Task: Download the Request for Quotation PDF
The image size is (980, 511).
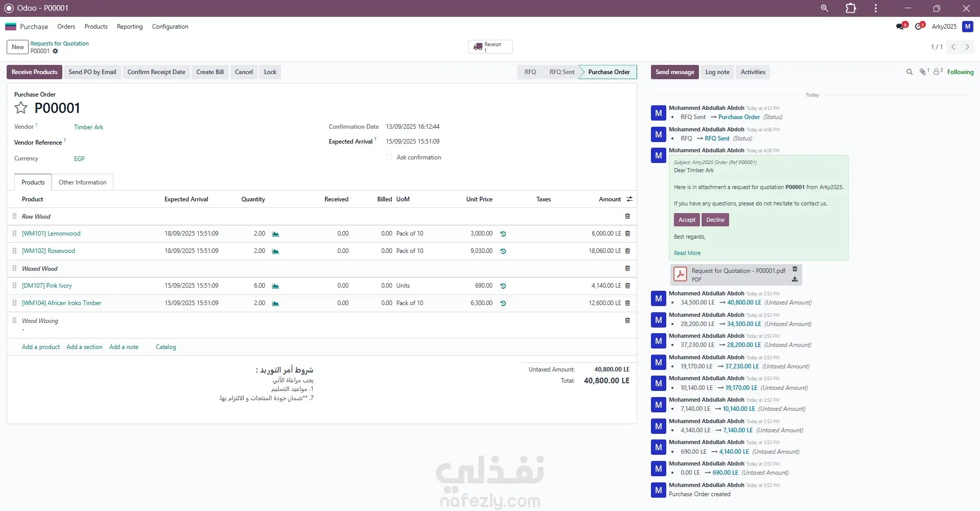Action: [795, 280]
